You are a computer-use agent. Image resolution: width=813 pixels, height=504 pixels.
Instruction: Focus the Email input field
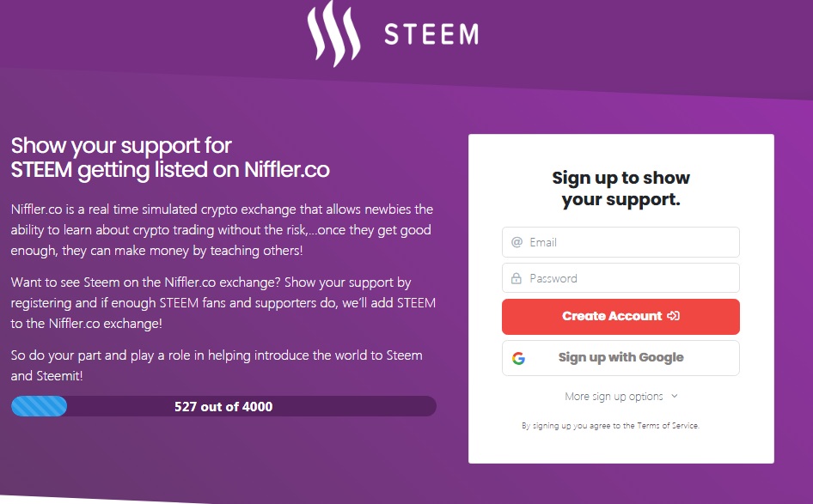(x=620, y=242)
